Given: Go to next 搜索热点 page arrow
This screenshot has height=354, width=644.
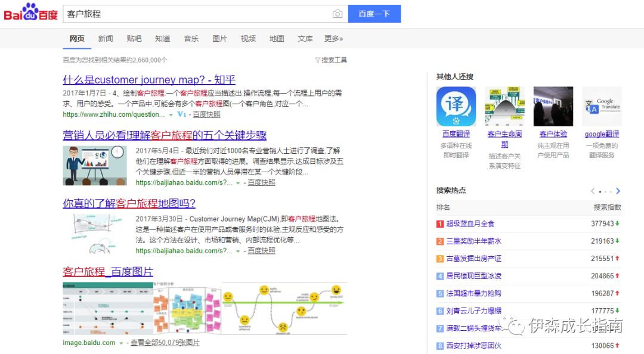Looking at the screenshot, I should pos(618,191).
